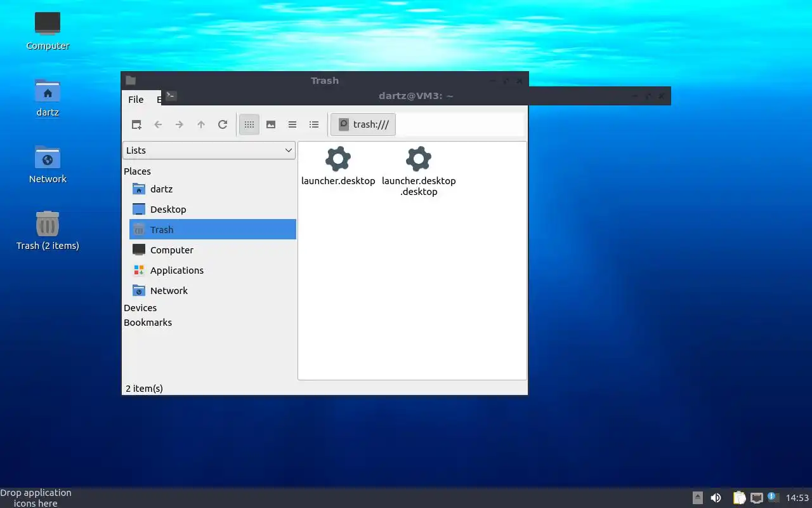Open dartz home in Places sidebar
812x508 pixels.
(213, 189)
